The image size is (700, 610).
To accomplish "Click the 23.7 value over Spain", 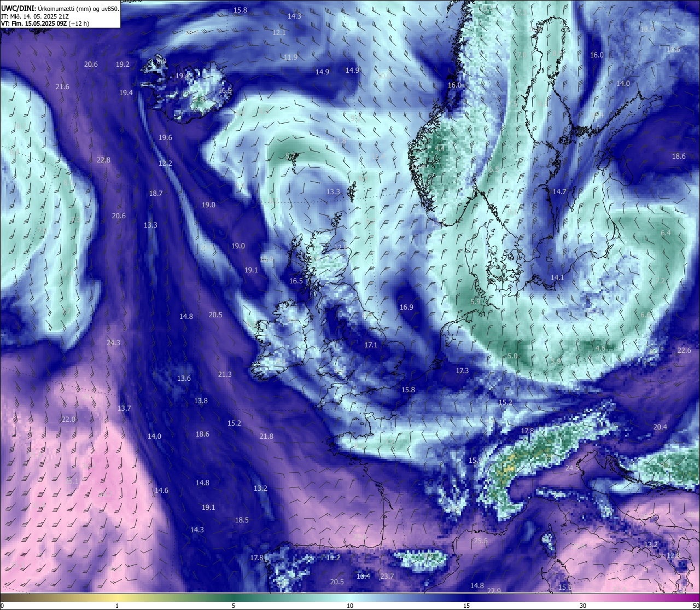I will (x=387, y=577).
